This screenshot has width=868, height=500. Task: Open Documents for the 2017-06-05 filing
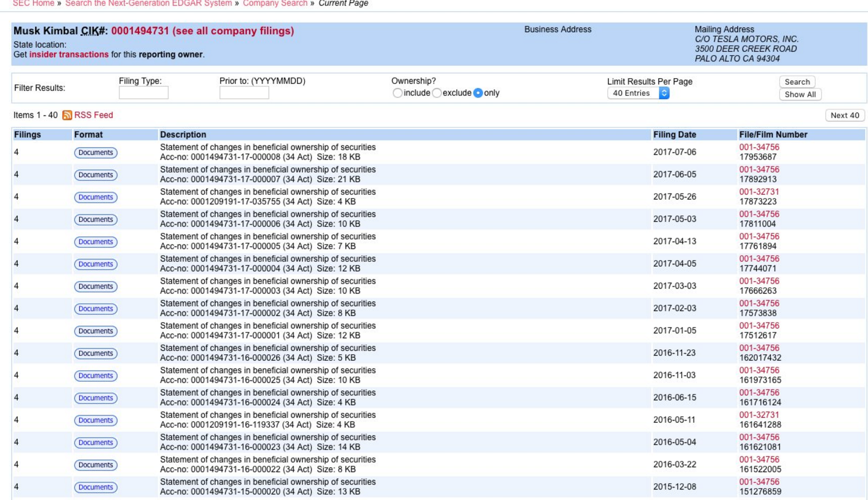pos(95,175)
